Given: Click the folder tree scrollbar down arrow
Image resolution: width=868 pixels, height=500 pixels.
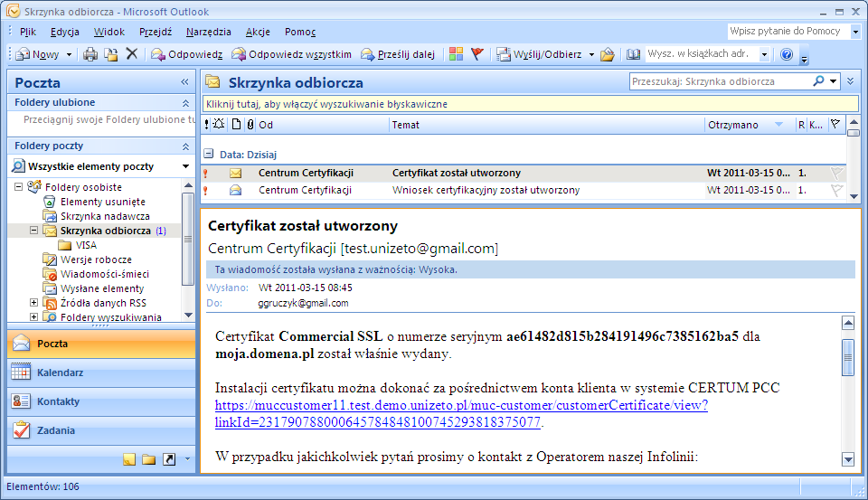Looking at the screenshot, I should [188, 315].
